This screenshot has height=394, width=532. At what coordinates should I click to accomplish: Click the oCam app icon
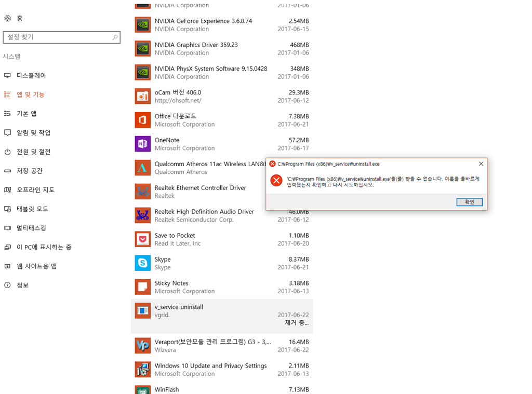[142, 97]
